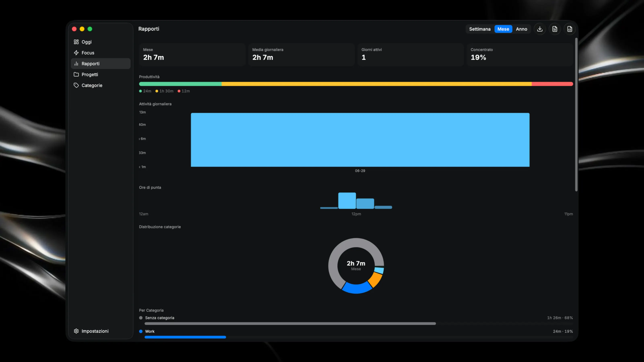Click the 'Senza categoria' row label
Screen dimensions: 644x362
pyautogui.click(x=160, y=318)
